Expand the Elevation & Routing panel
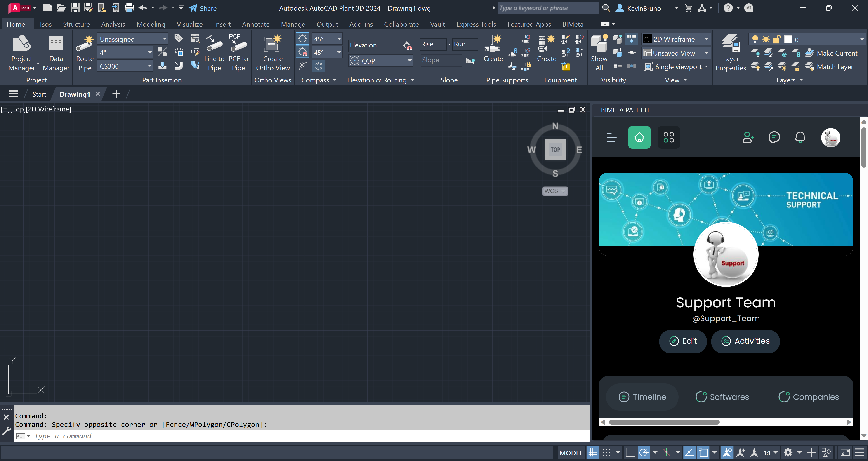868x461 pixels. click(x=380, y=80)
